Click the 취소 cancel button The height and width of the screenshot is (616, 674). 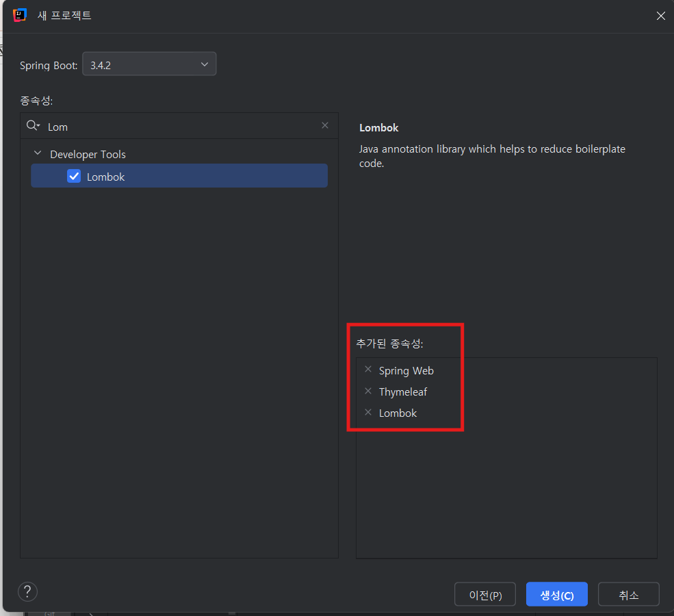click(628, 595)
